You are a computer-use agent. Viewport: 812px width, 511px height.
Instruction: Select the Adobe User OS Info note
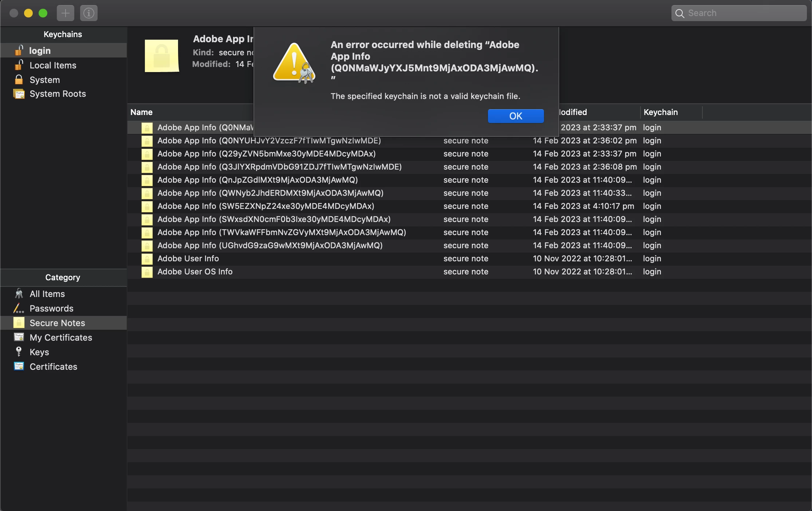click(195, 272)
